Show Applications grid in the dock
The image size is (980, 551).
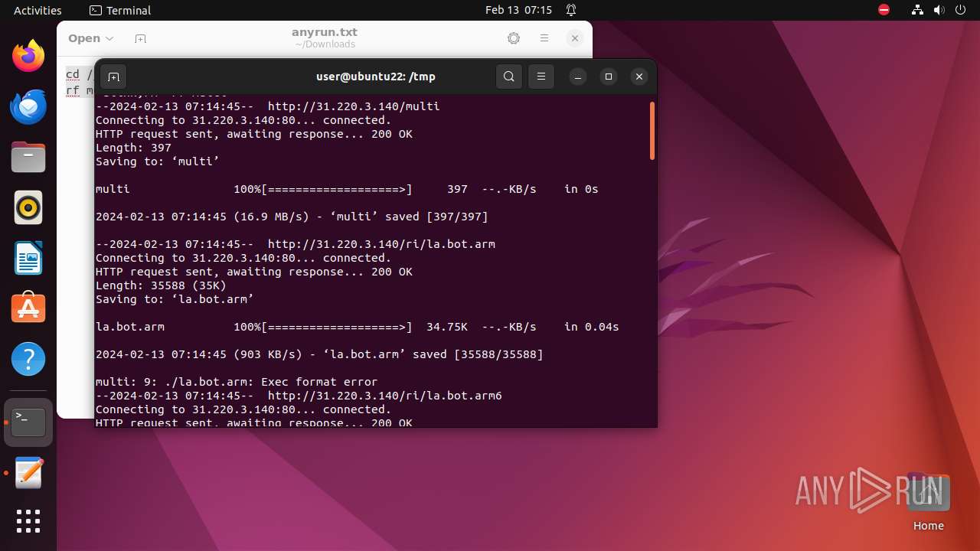[x=28, y=522]
